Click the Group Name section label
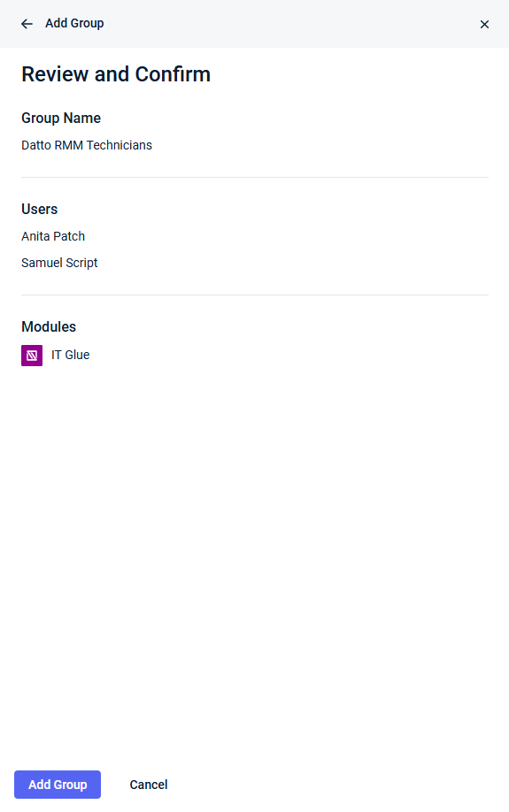 pos(61,118)
